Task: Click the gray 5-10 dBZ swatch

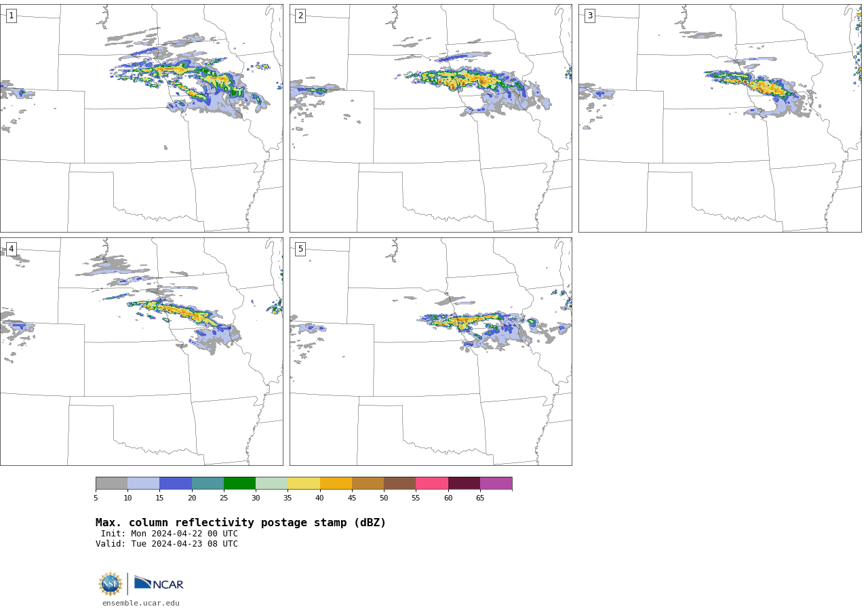Action: pos(111,483)
